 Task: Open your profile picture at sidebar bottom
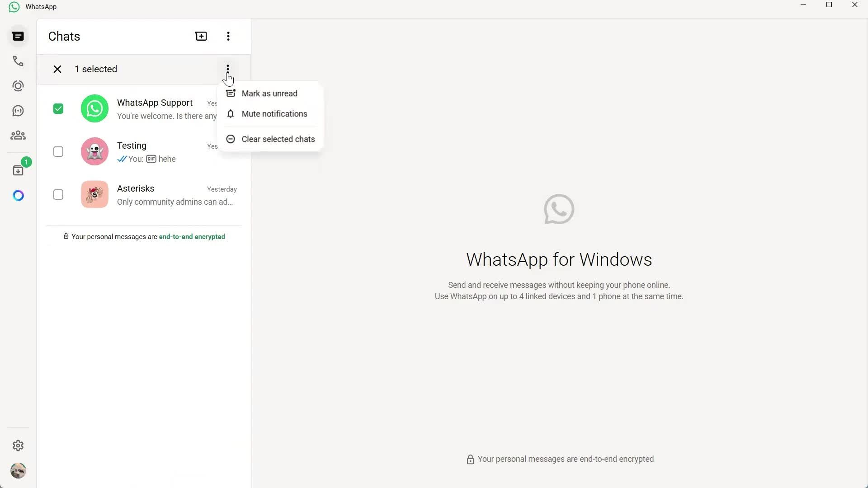point(18,470)
